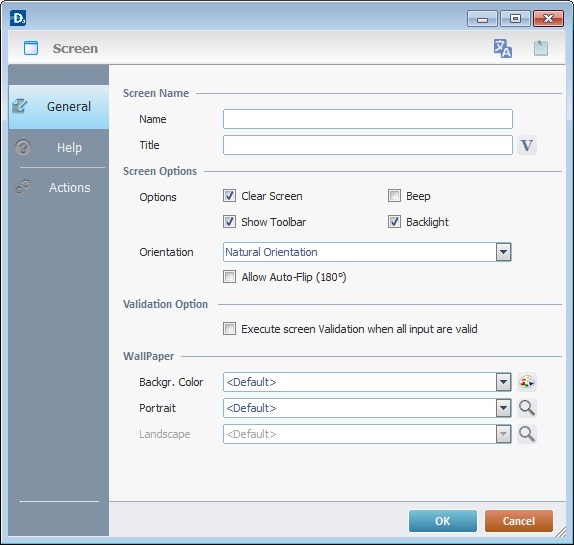Browse Portrait wallpaper with magnifier icon
The height and width of the screenshot is (545, 574).
click(527, 408)
